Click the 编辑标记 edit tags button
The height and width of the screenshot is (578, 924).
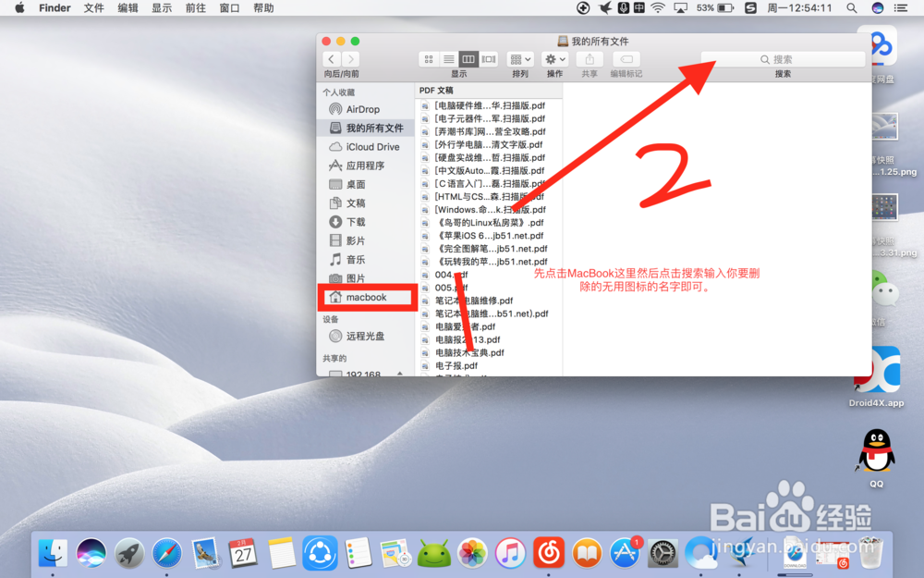(x=626, y=59)
